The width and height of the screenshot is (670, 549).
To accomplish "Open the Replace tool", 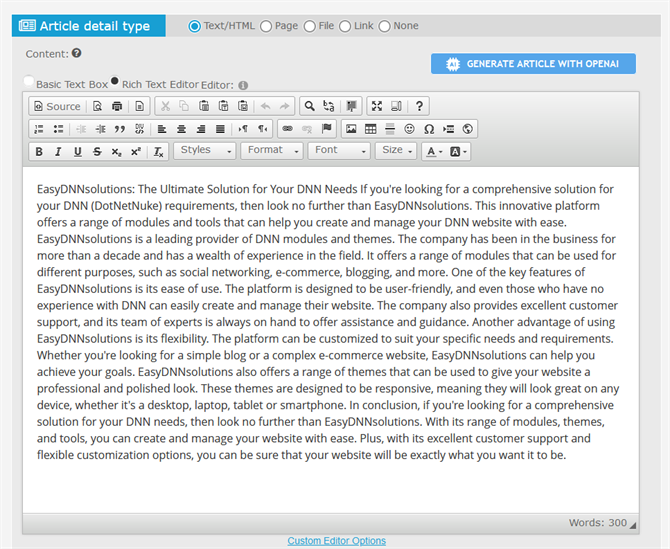I will [x=329, y=106].
